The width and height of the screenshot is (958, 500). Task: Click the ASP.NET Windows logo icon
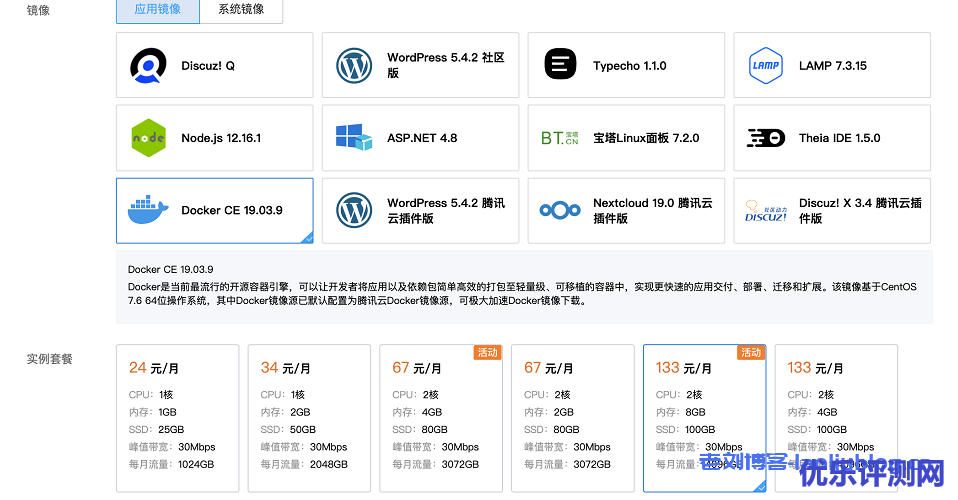click(354, 138)
